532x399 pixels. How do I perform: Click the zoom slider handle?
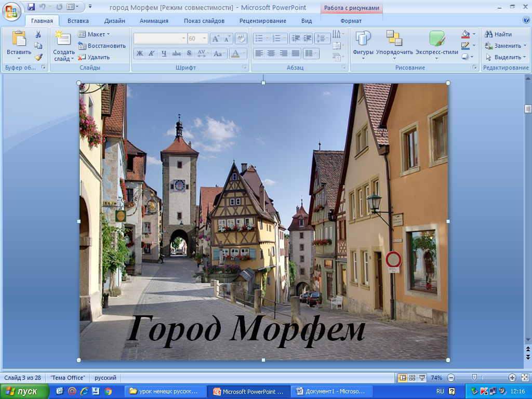[474, 378]
